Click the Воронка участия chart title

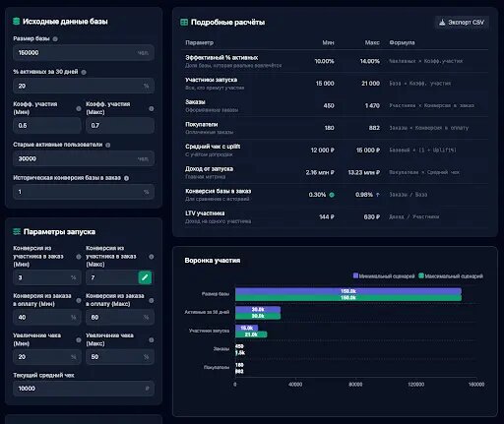click(x=213, y=261)
